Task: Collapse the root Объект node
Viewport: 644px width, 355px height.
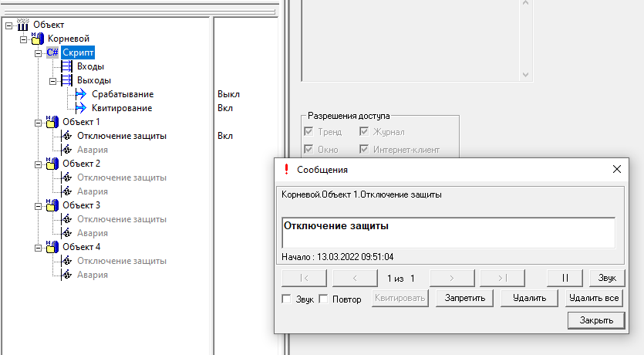Action: [x=9, y=26]
